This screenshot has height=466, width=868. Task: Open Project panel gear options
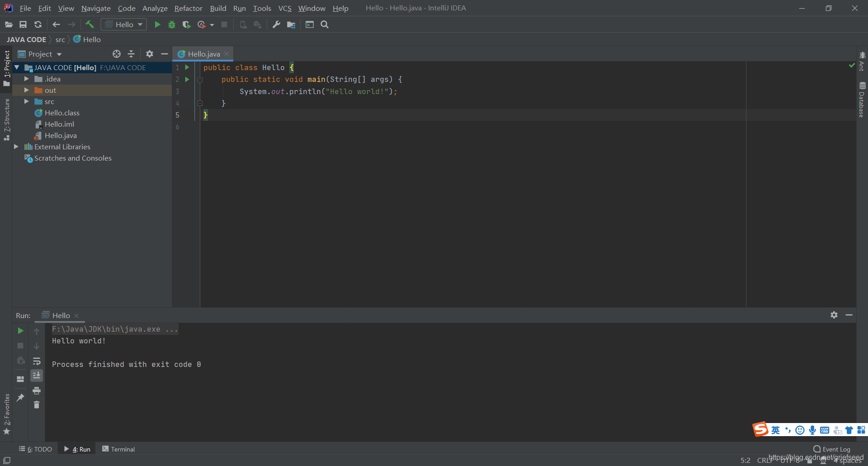(x=150, y=54)
